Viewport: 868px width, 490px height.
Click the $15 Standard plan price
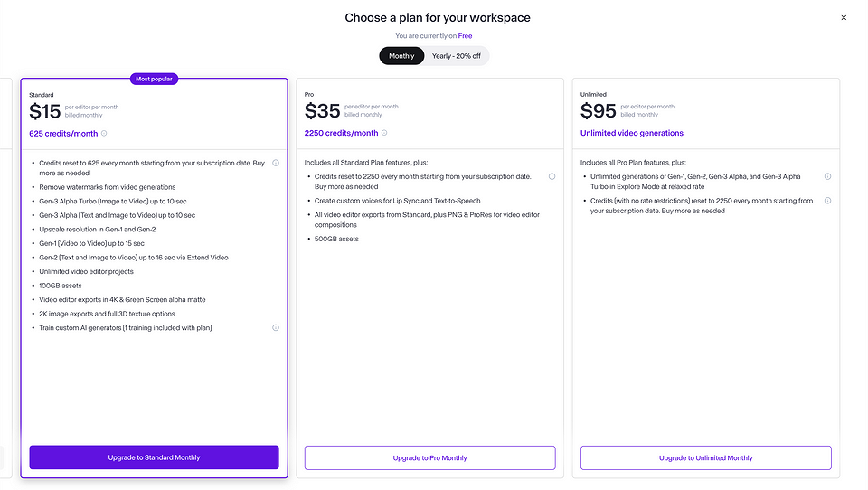pyautogui.click(x=44, y=111)
